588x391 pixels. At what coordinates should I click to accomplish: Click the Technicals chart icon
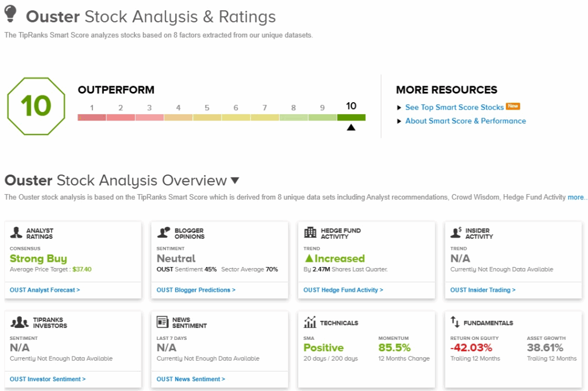pyautogui.click(x=310, y=322)
